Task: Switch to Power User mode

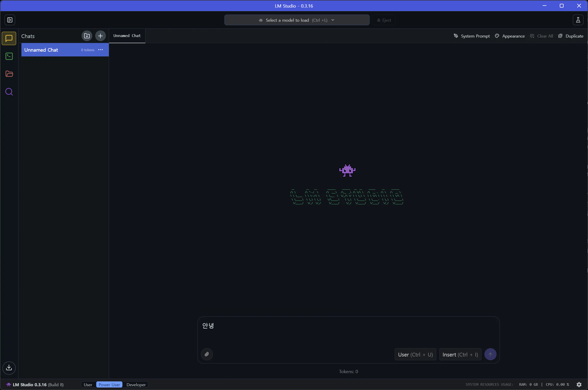Action: [109, 384]
